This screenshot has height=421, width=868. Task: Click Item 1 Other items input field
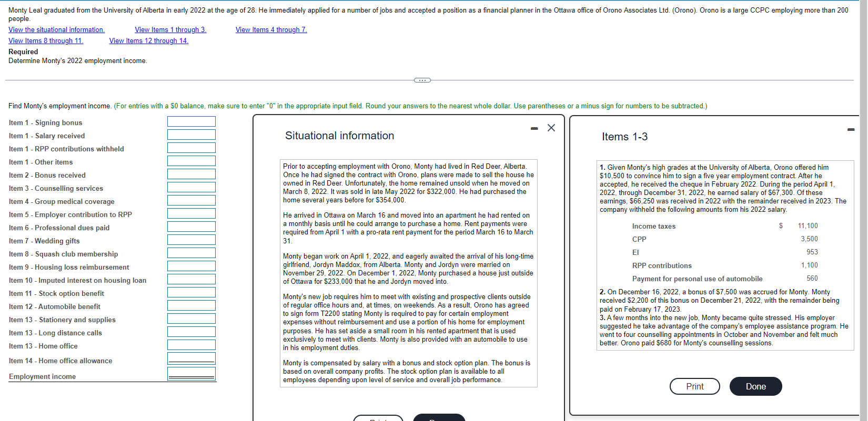pos(191,161)
